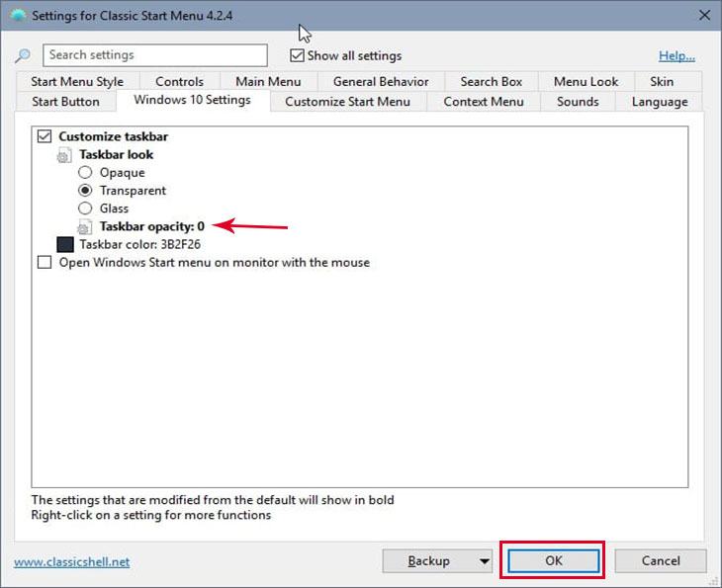Select the Transparent radio button
This screenshot has width=722, height=588.
pos(85,190)
